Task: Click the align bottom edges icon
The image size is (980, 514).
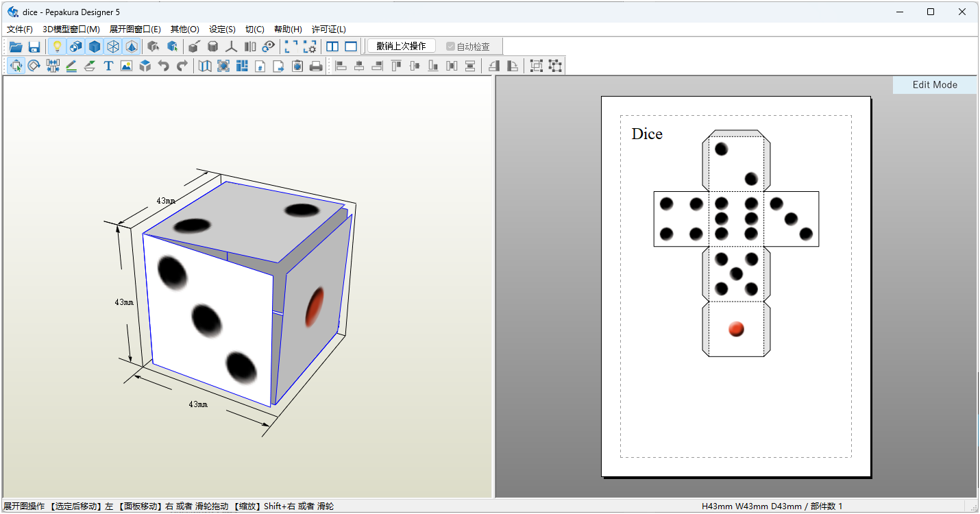Action: tap(433, 66)
